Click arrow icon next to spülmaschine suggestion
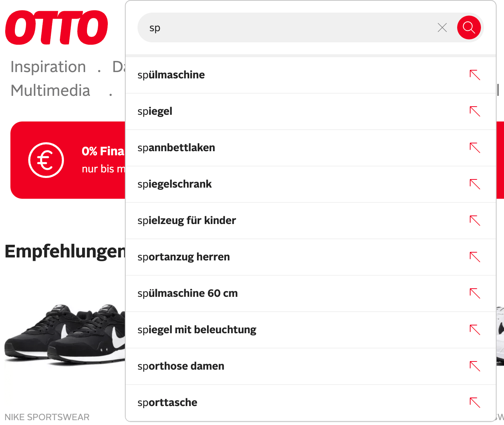 (475, 75)
